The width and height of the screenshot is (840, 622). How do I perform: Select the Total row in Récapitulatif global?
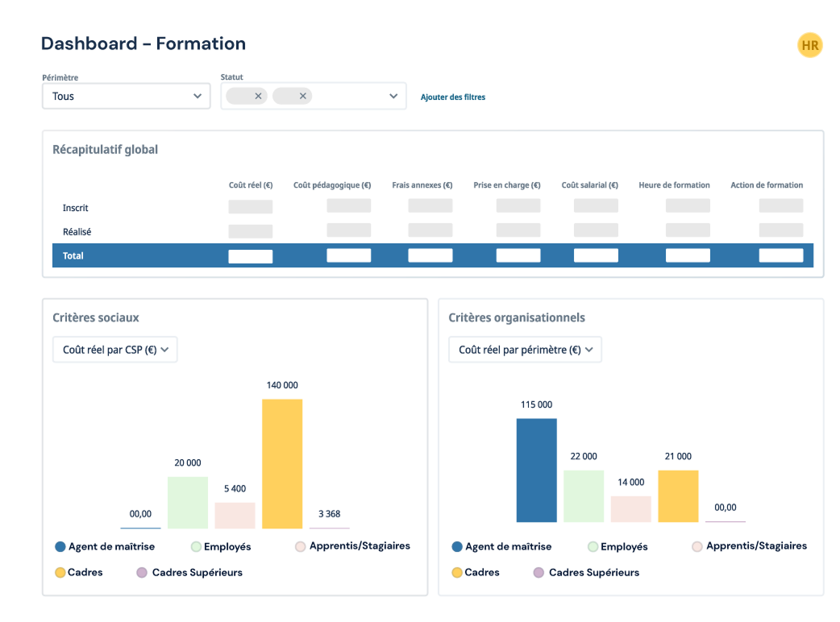(433, 255)
